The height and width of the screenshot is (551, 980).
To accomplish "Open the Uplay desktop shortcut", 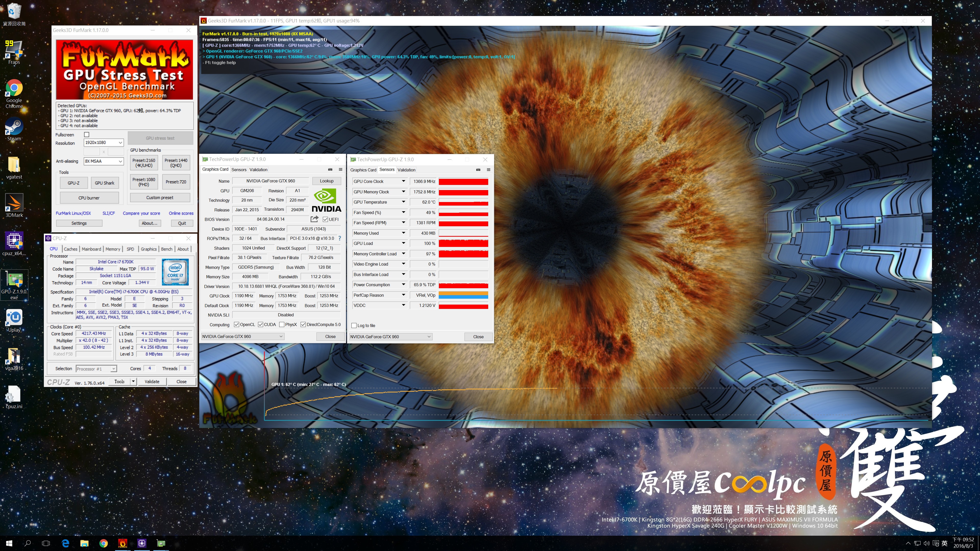I will coord(14,321).
